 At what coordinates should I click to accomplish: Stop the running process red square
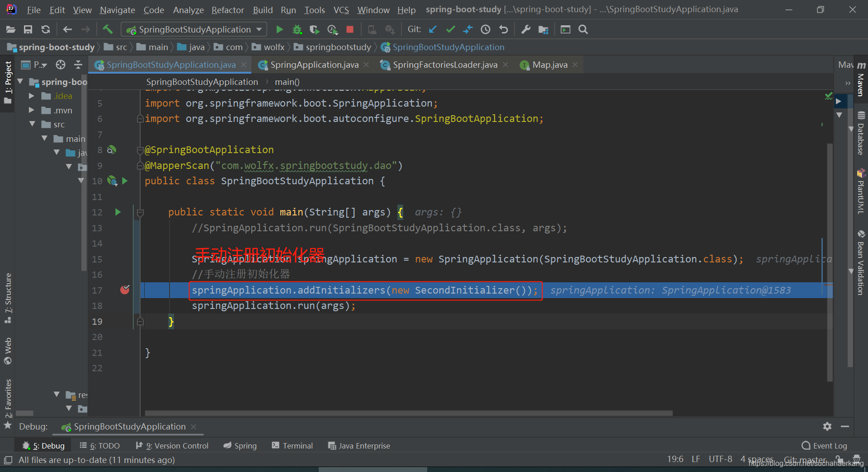[x=349, y=29]
